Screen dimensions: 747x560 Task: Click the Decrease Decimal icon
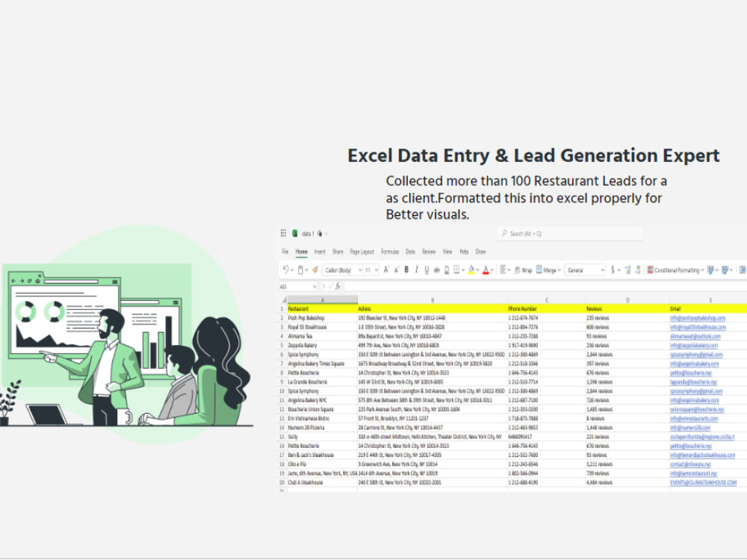point(638,270)
